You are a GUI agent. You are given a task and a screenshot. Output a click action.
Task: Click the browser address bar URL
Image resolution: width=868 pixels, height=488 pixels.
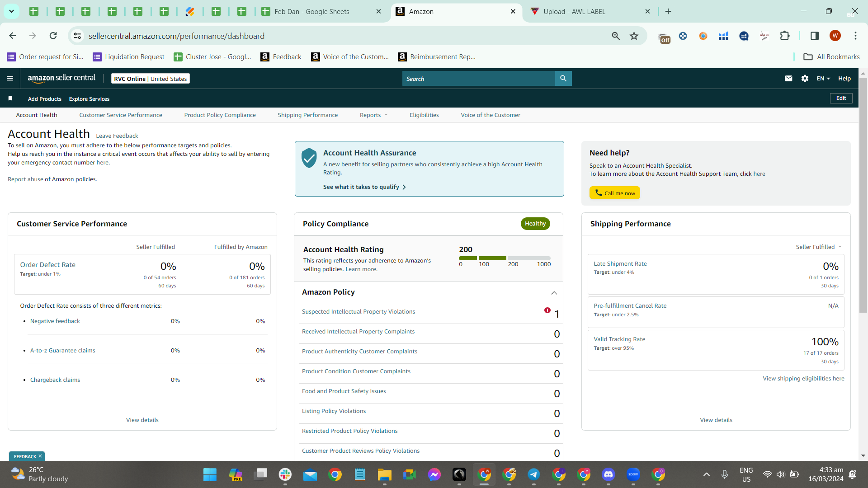[176, 36]
